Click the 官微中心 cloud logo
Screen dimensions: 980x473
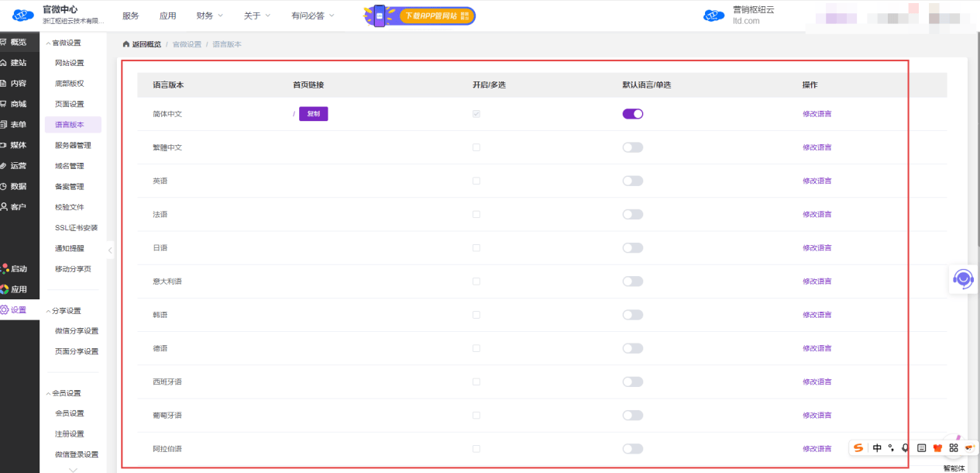click(x=23, y=16)
